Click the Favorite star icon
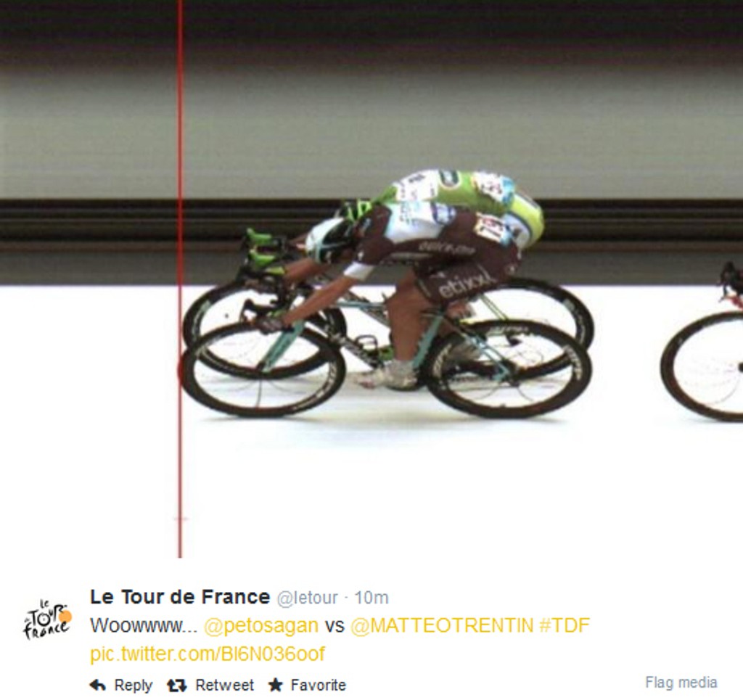 pos(275,685)
